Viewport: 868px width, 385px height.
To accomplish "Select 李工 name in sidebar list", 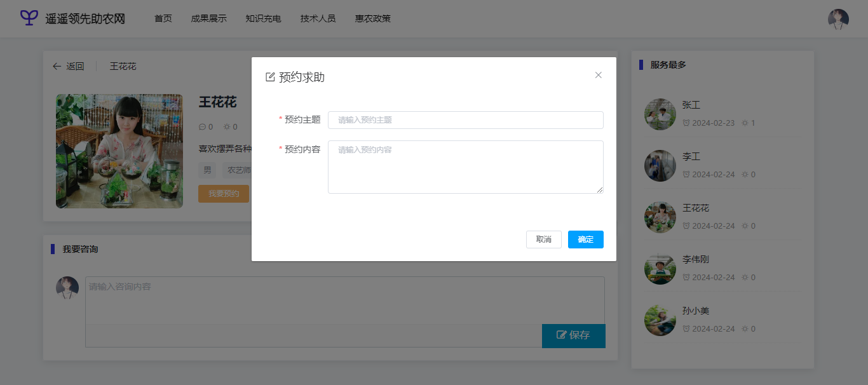I will pos(691,157).
